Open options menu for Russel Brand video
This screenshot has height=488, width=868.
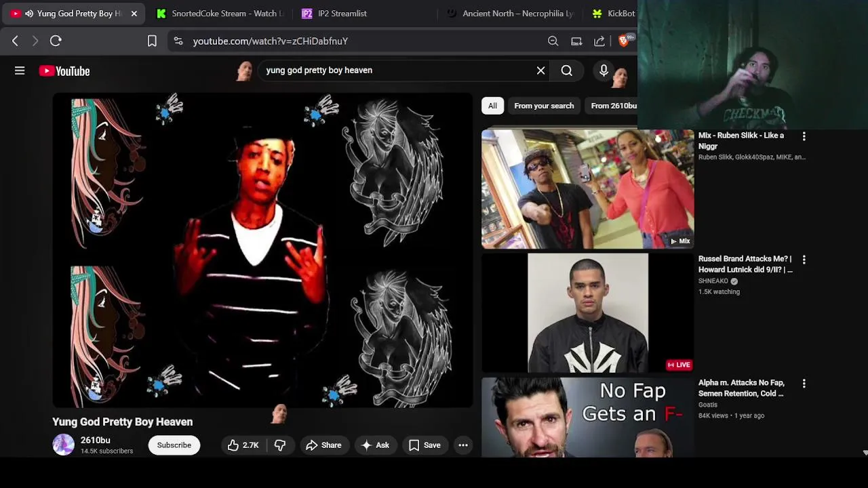point(804,260)
